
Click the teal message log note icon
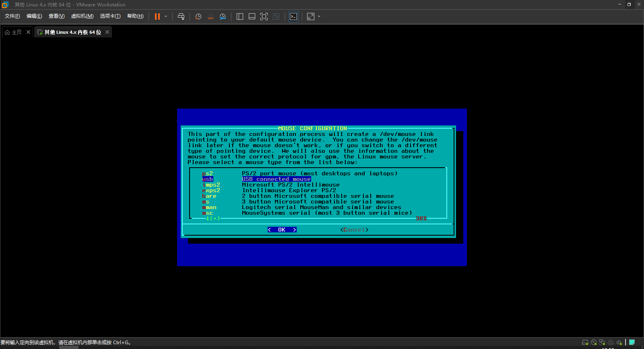coord(632,342)
